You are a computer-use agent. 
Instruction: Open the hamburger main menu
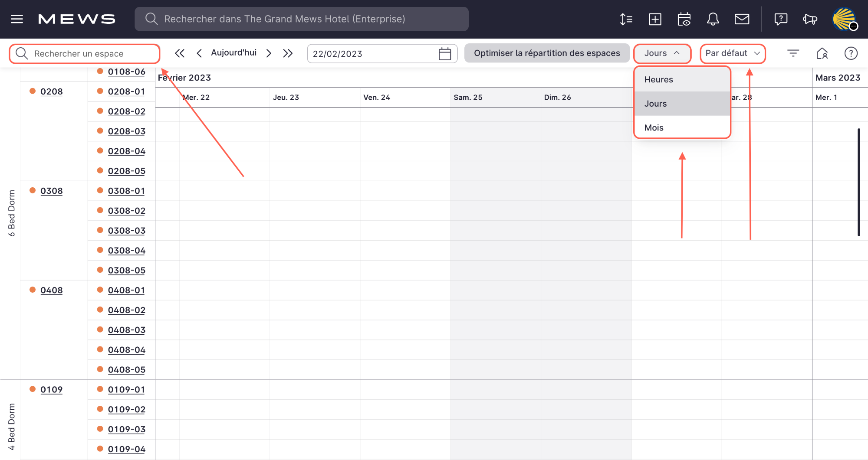(17, 19)
